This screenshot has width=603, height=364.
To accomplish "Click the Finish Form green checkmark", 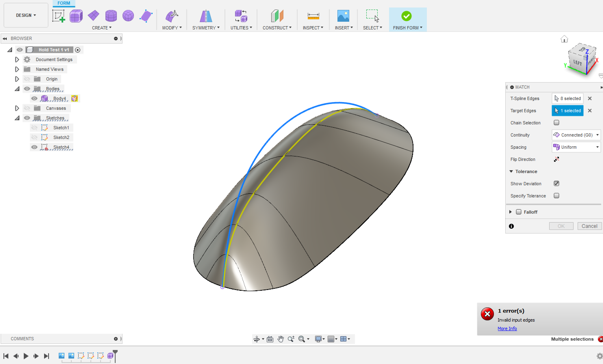I will pos(406,16).
